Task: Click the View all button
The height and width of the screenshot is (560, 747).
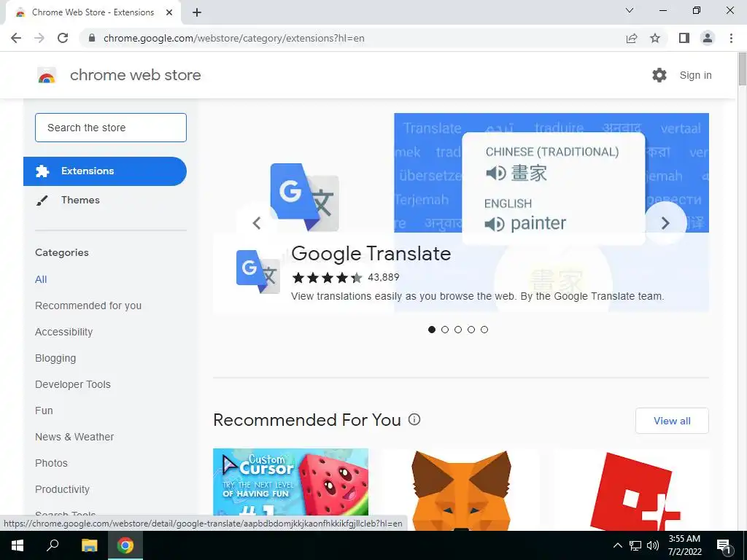Action: [x=672, y=421]
